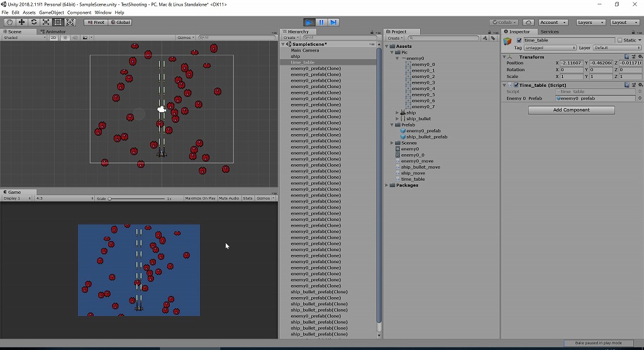Expand the Packages folder

[387, 185]
